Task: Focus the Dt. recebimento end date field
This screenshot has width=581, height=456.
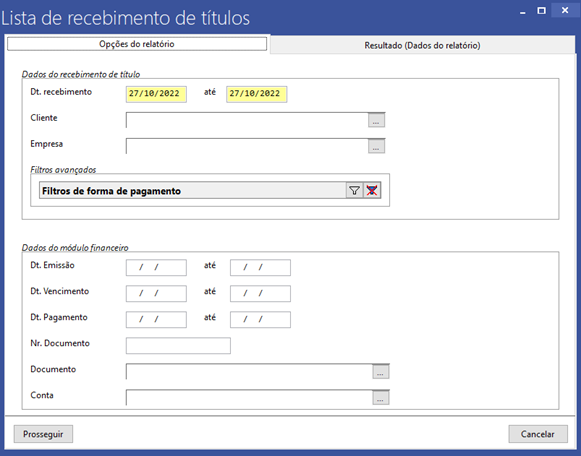Action: pos(256,94)
